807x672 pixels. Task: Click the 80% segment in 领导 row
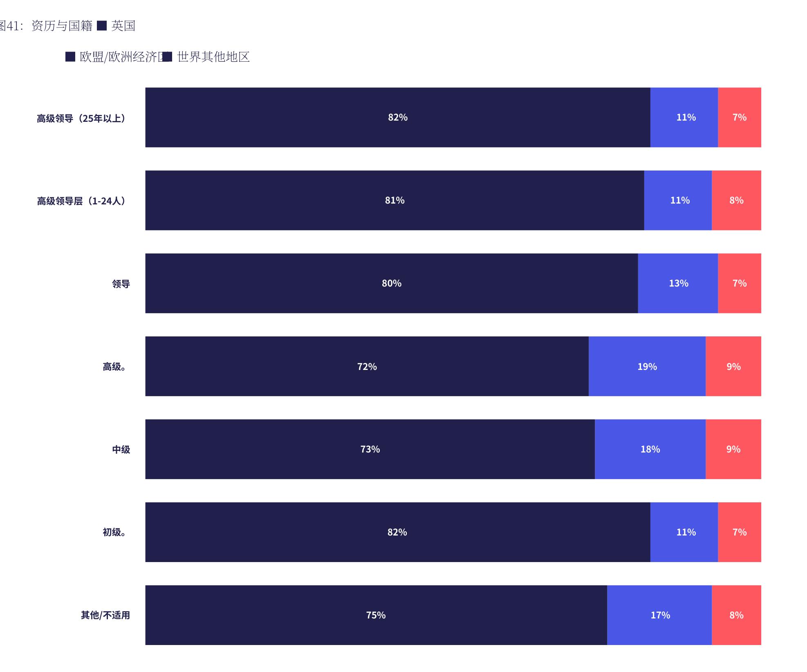[392, 283]
